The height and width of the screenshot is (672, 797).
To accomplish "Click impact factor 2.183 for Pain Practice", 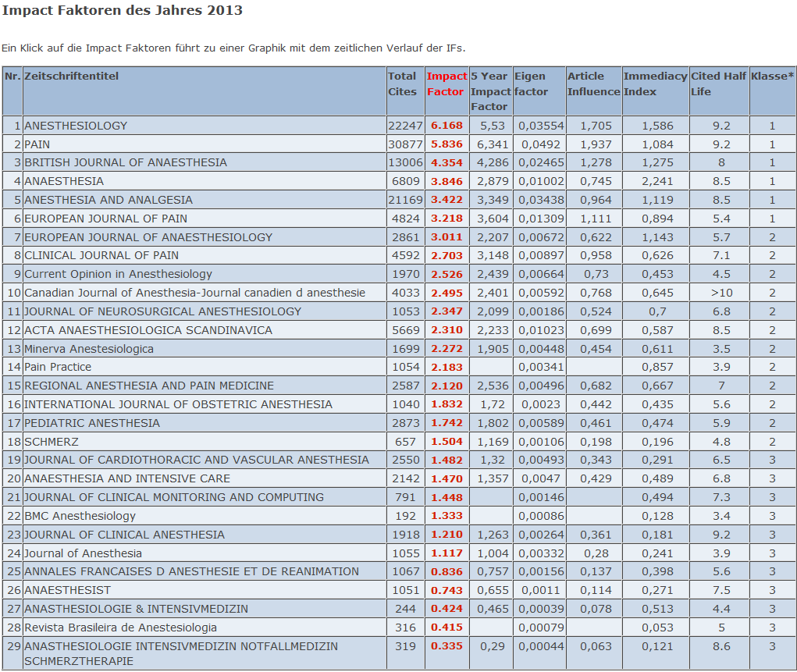I will pyautogui.click(x=447, y=367).
